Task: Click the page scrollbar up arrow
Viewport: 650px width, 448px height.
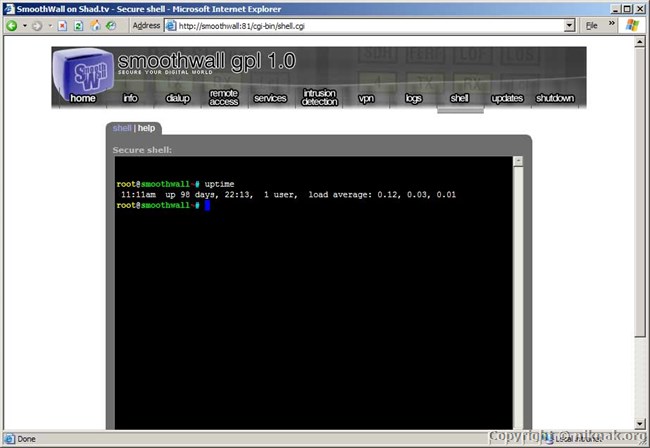Action: (640, 41)
